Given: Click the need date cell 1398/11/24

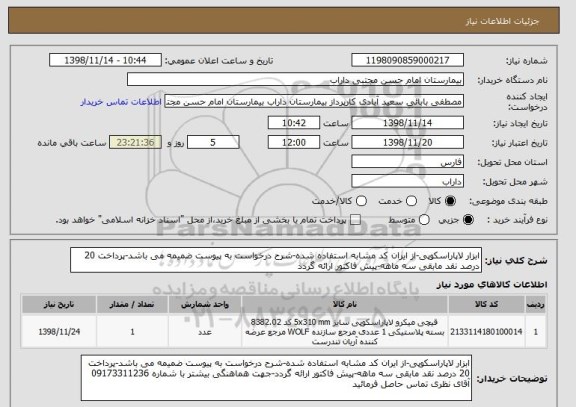Looking at the screenshot, I should 59,332.
